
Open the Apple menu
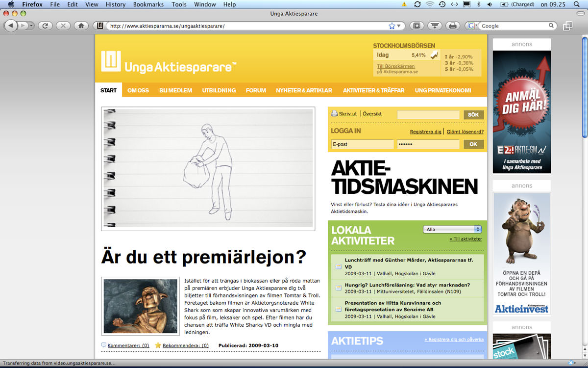tap(11, 4)
